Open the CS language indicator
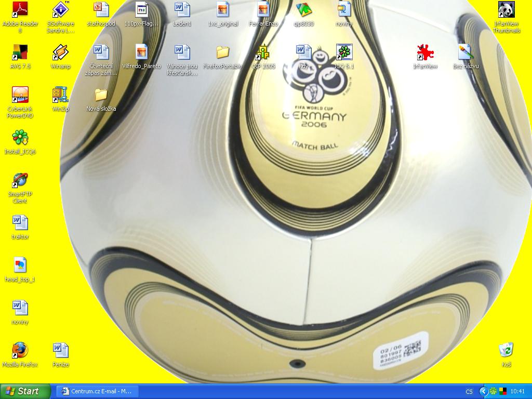The width and height of the screenshot is (532, 399). point(469,392)
